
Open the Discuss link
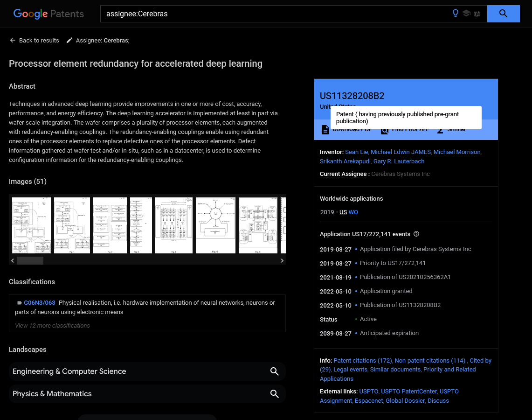[438, 401]
